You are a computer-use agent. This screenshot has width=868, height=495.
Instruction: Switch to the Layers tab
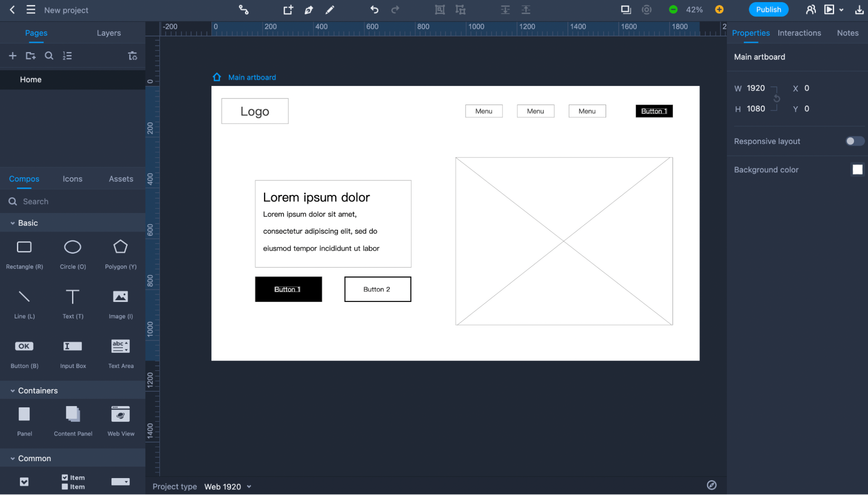point(109,33)
